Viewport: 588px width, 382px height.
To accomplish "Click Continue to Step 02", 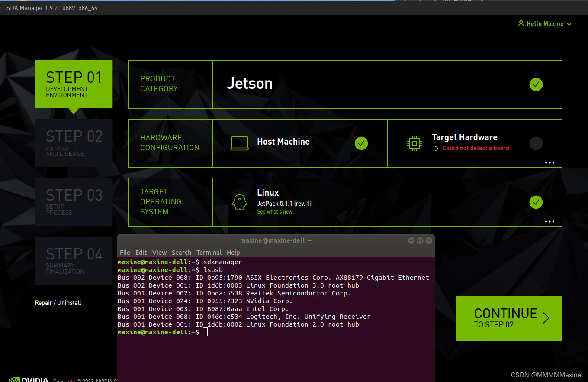I will click(x=509, y=318).
